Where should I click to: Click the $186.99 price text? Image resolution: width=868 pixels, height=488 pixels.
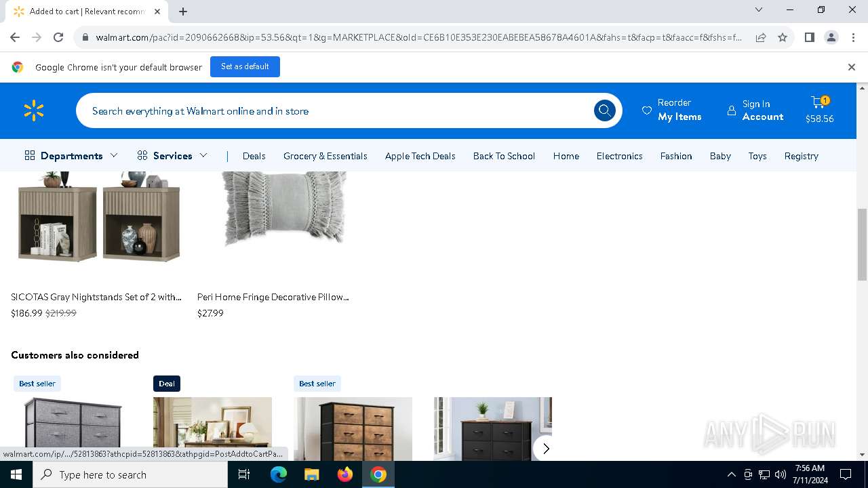coord(26,313)
